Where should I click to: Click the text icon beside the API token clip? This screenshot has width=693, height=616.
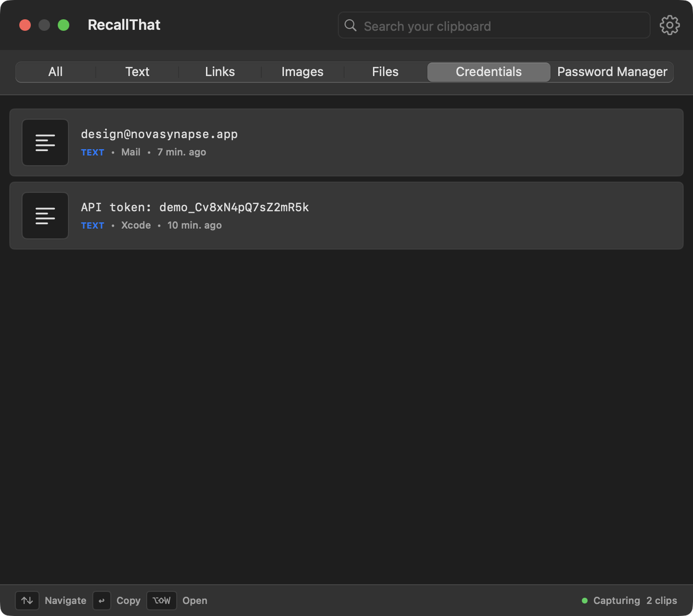click(45, 216)
